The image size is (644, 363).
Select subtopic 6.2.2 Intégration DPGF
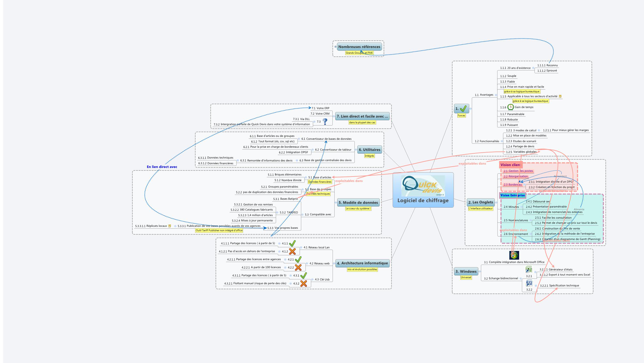pos(294,152)
